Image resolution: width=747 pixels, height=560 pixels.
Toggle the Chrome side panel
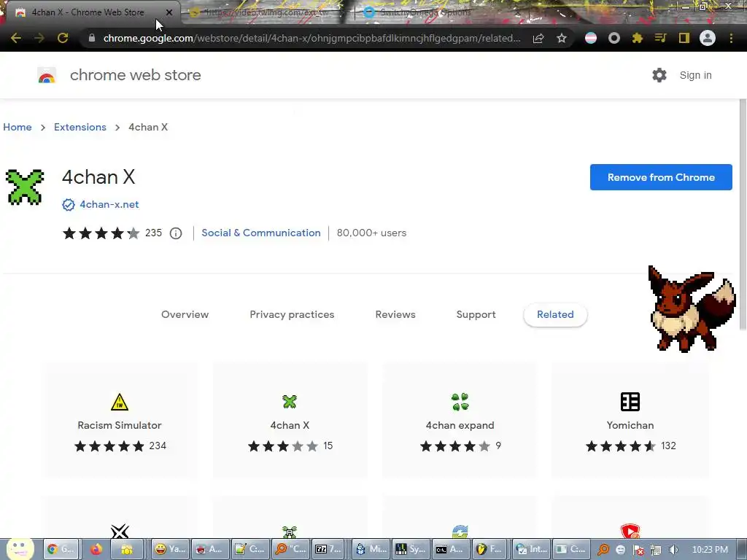pyautogui.click(x=684, y=38)
